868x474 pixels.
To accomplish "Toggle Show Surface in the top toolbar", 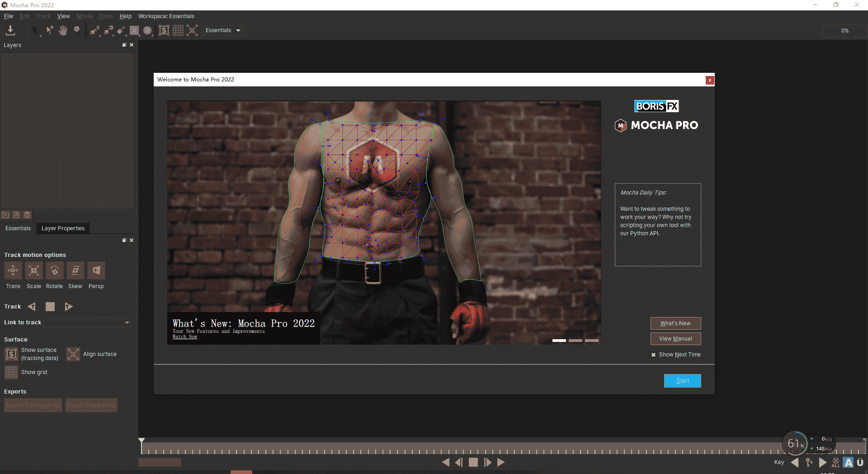I will [x=164, y=30].
